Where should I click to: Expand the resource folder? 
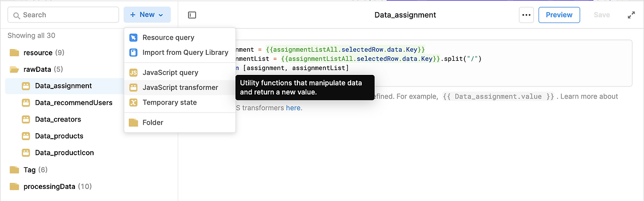tap(38, 53)
